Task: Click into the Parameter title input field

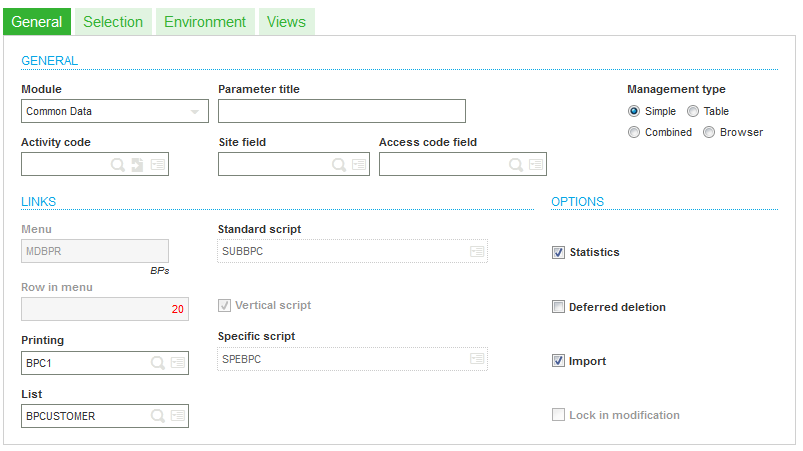Action: click(x=342, y=111)
